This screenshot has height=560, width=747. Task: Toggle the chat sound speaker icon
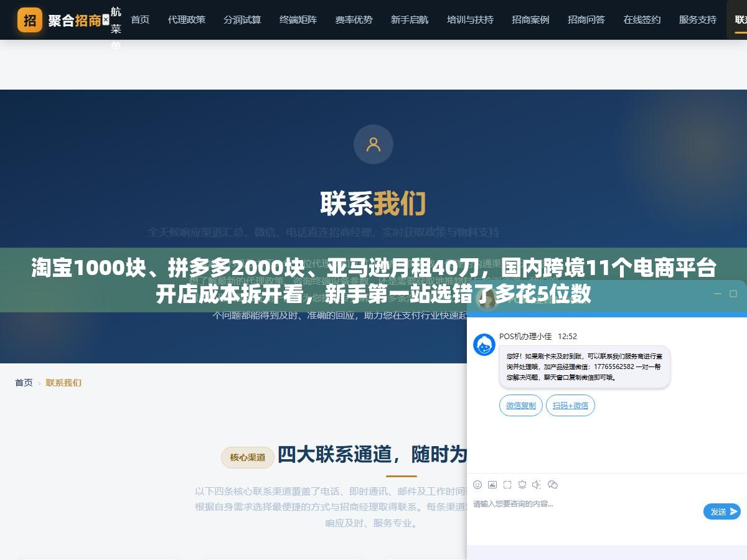tap(537, 484)
